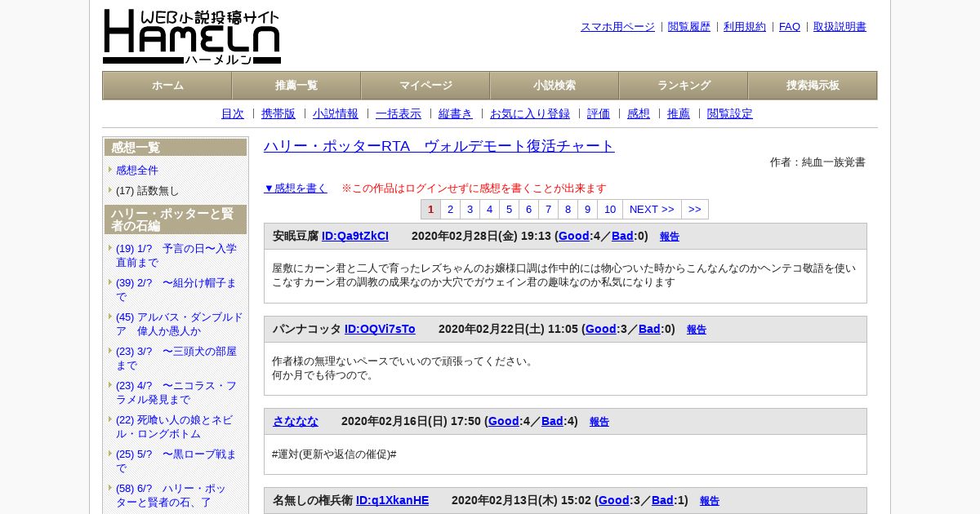Image resolution: width=980 pixels, height=514 pixels.
Task: Open 閲覧履歴 in the header
Action: 689,26
